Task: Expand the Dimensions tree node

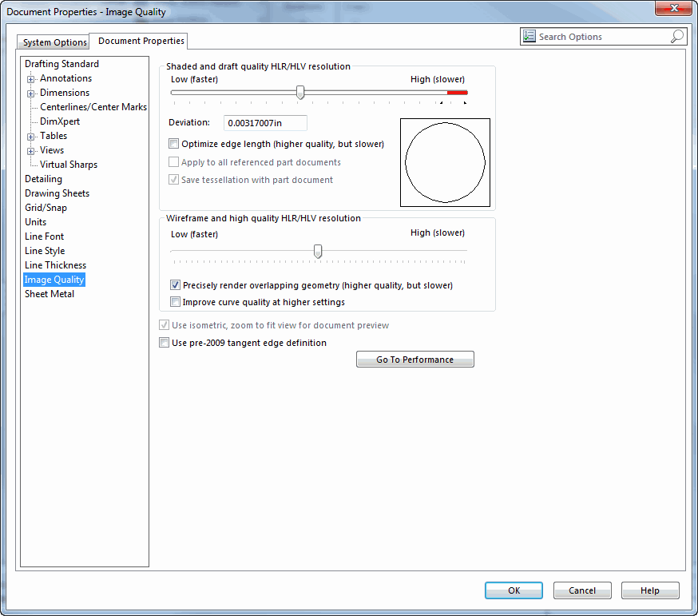Action: (30, 93)
